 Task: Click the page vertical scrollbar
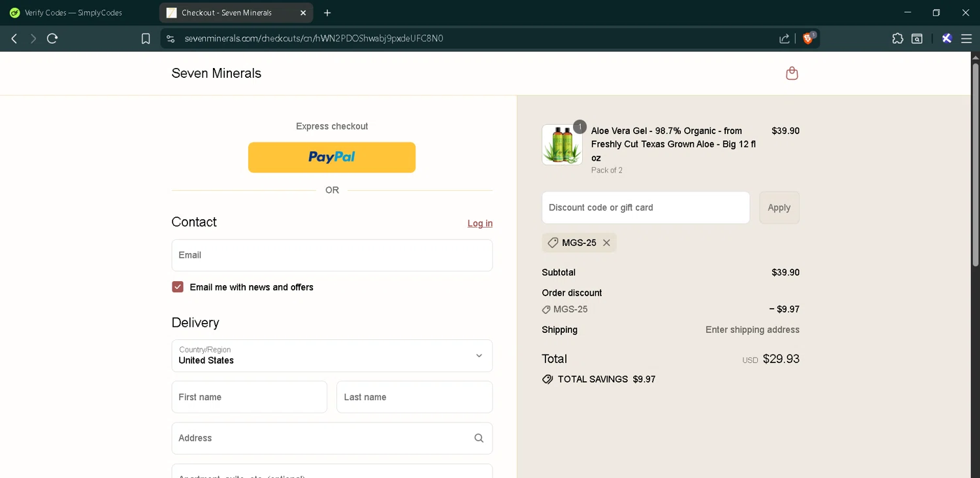coord(975,165)
